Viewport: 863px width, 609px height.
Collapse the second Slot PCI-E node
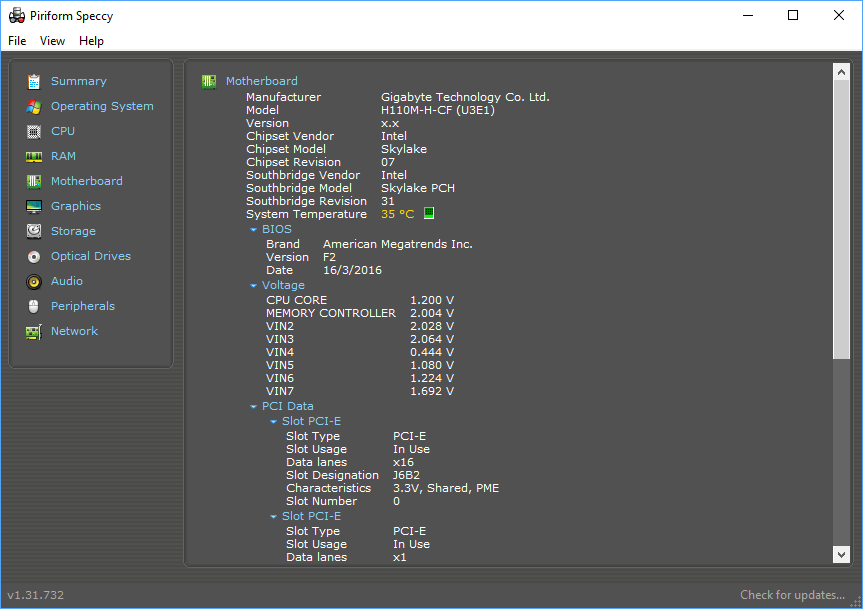(273, 517)
